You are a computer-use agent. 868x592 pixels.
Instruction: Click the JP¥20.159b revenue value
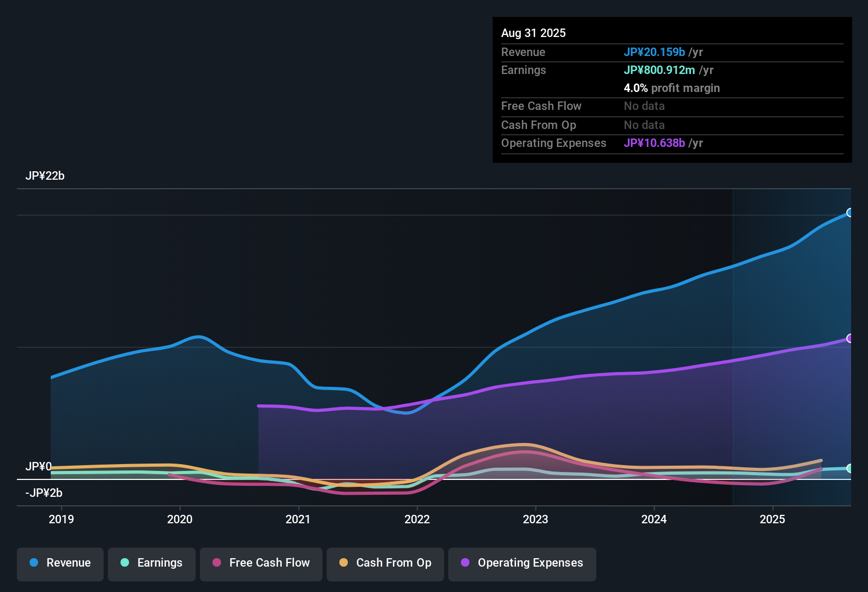[655, 52]
